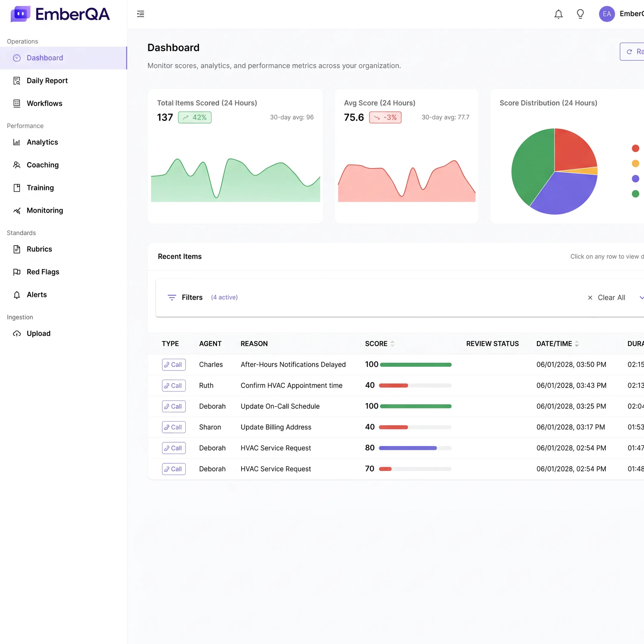Click the score bar for Sharon's row

pyautogui.click(x=415, y=427)
